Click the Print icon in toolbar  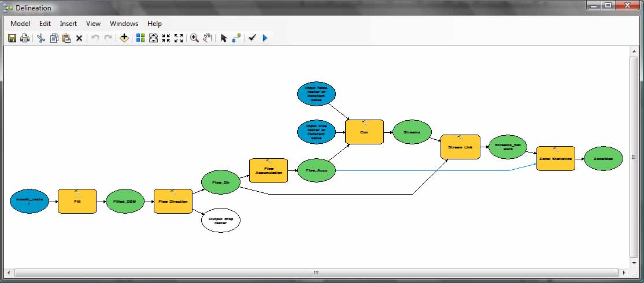pos(24,38)
